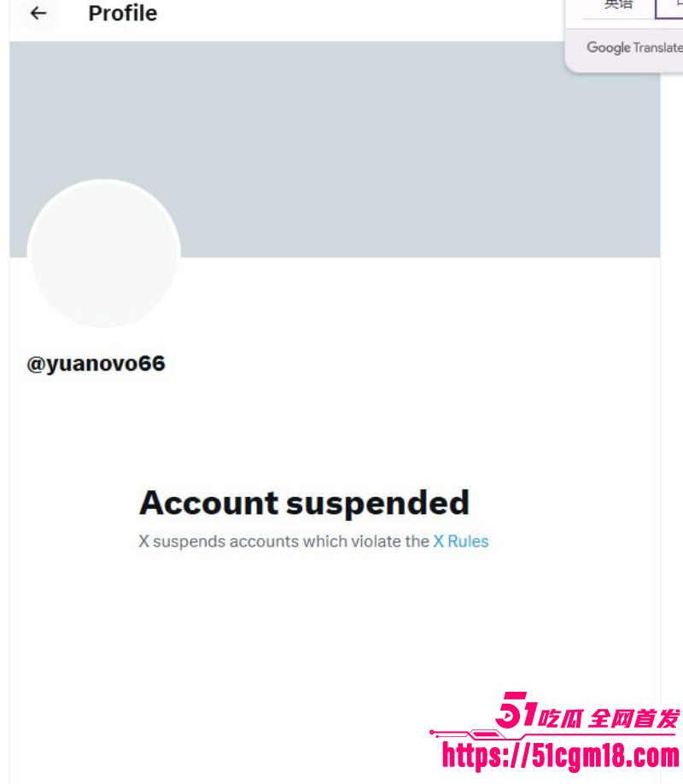Click the 'X suspends accounts which violate' text
Image resolution: width=683 pixels, height=784 pixels.
(283, 541)
